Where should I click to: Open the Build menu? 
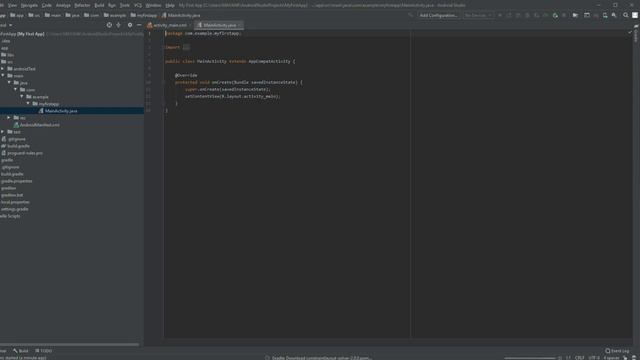[99, 5]
